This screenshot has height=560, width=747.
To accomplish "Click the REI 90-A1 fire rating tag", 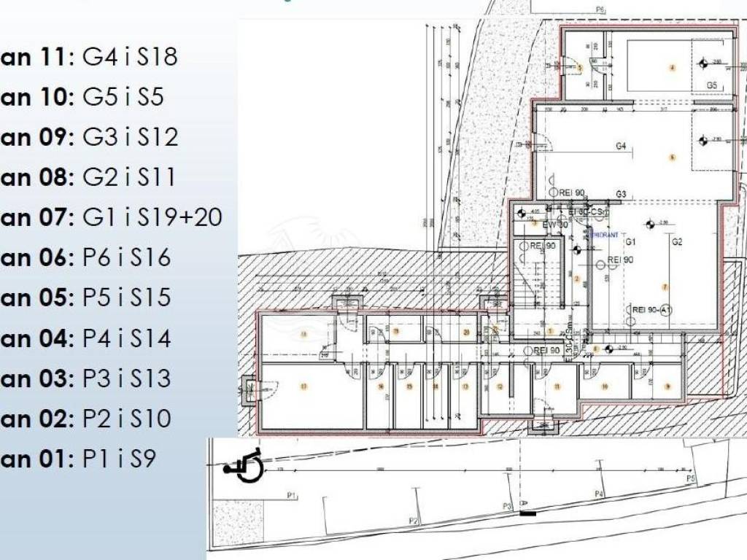I will click(x=649, y=310).
